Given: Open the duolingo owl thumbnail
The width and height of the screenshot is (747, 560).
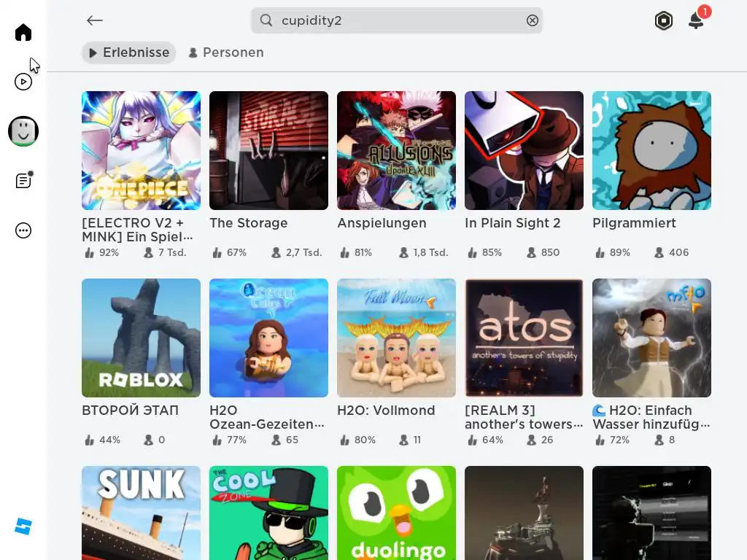Looking at the screenshot, I should 396,513.
